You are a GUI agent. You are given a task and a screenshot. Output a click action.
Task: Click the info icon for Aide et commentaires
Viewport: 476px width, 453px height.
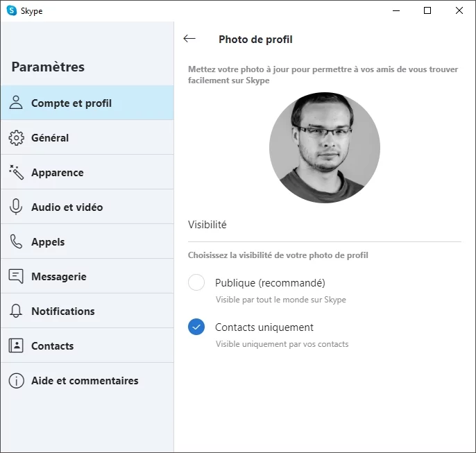16,380
